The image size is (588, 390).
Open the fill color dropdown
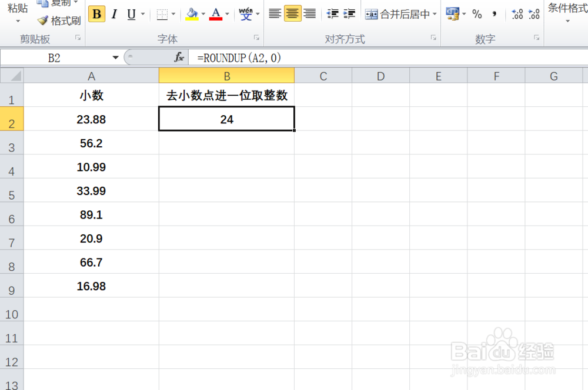point(202,14)
